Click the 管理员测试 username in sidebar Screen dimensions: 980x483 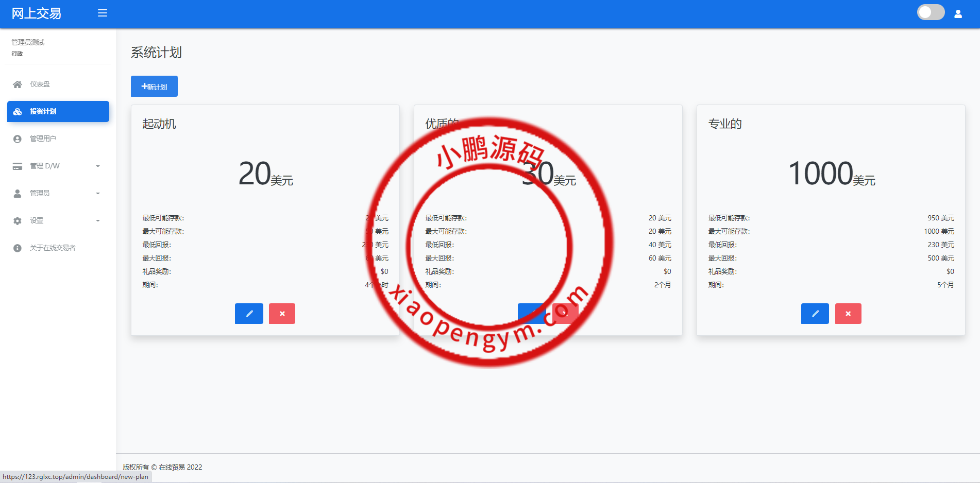click(28, 42)
